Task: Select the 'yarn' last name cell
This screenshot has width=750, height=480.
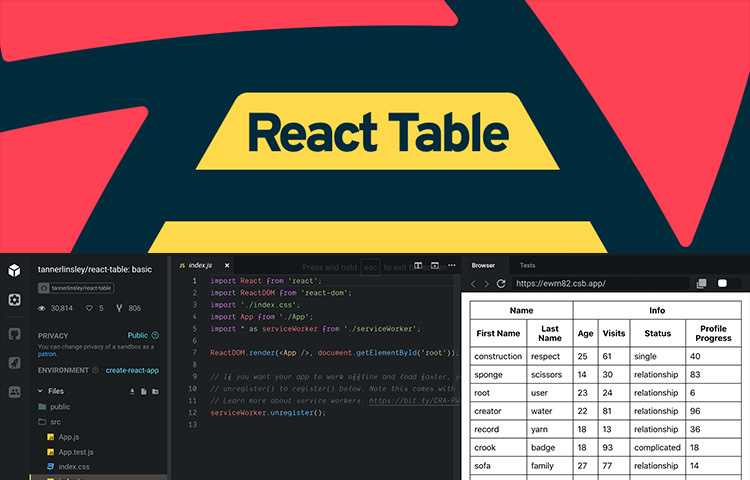Action: click(550, 429)
